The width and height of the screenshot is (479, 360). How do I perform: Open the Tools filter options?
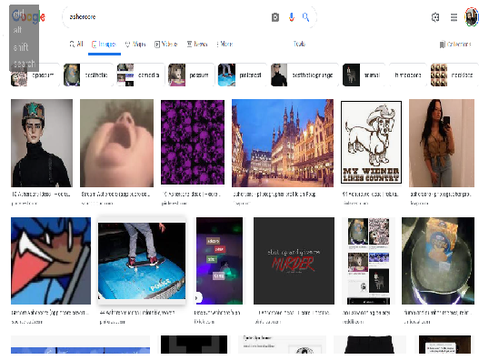pyautogui.click(x=299, y=44)
